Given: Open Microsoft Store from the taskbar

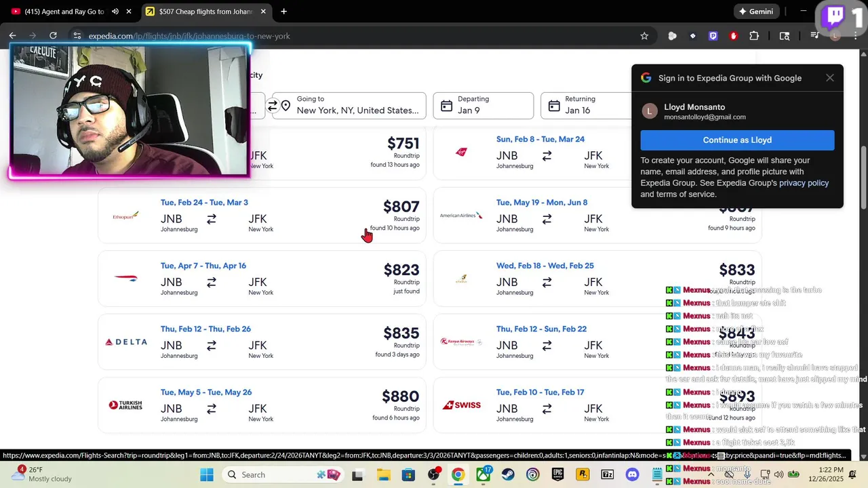Looking at the screenshot, I should tap(408, 474).
